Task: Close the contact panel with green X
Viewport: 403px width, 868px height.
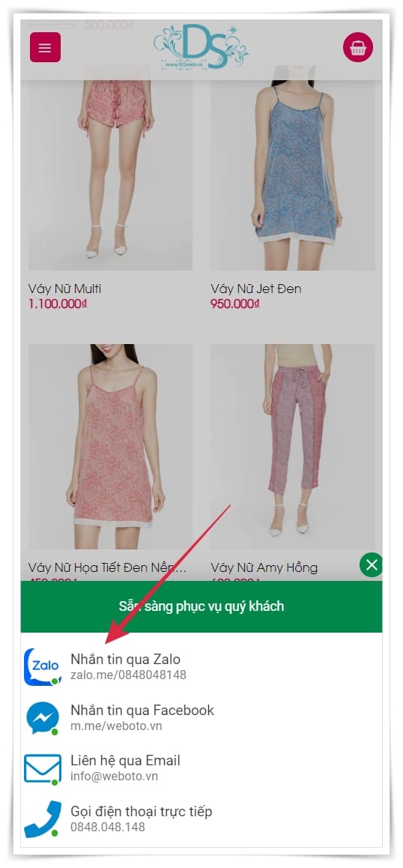Action: [x=372, y=565]
